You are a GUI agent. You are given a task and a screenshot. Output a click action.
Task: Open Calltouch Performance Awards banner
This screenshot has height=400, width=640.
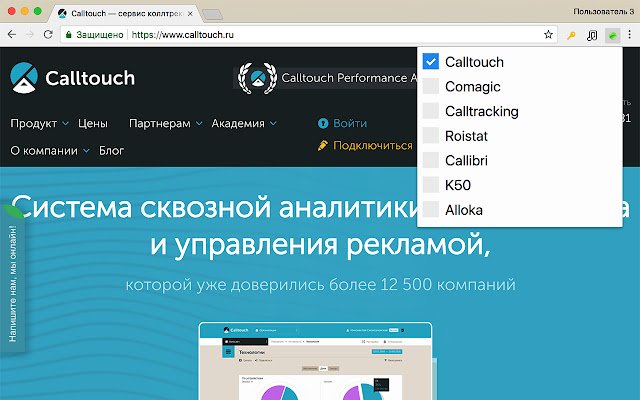327,78
